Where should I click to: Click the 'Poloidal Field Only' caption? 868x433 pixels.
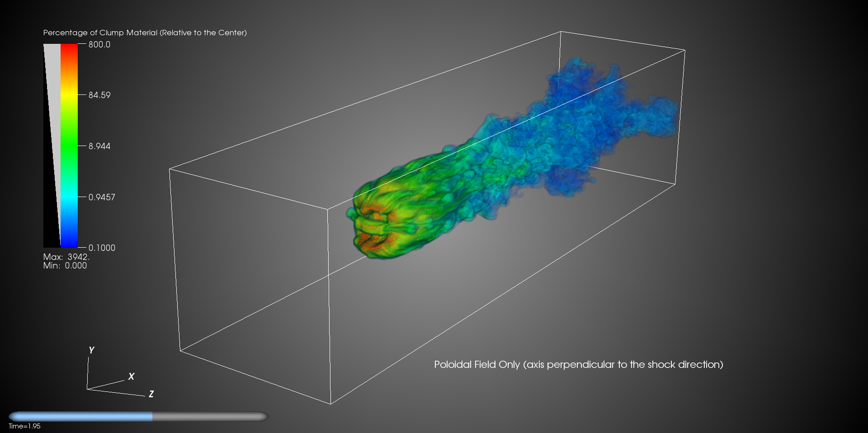(579, 364)
